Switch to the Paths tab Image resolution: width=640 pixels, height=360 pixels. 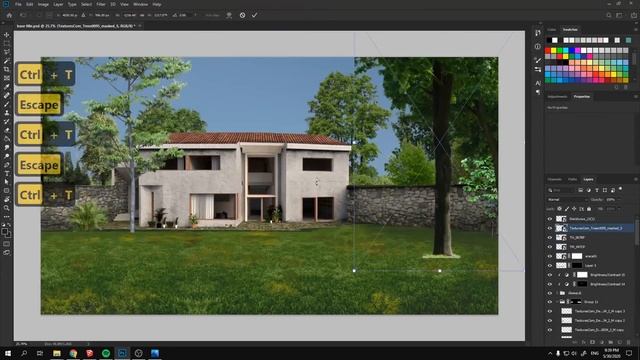572,179
